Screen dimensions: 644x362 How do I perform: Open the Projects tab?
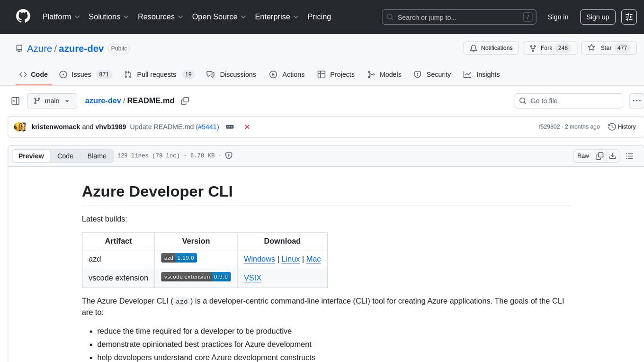[x=336, y=74]
